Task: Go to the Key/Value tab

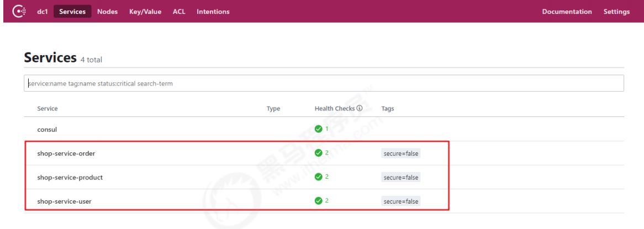Action: pos(145,12)
